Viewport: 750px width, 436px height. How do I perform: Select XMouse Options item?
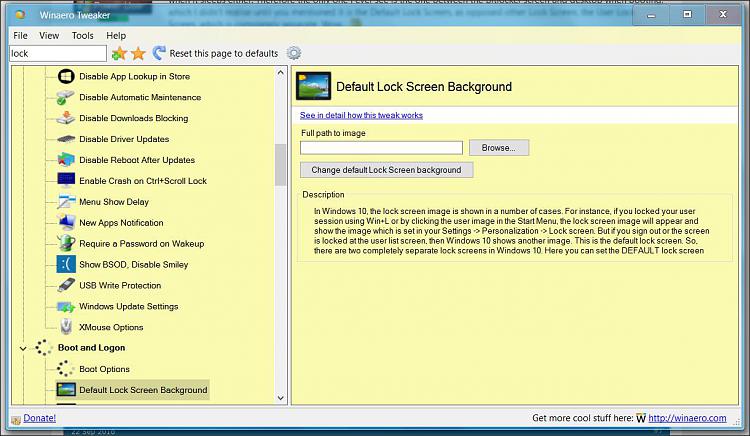pos(111,327)
